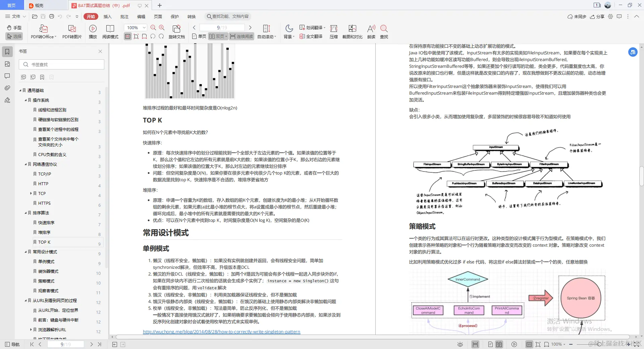Toggle the 导航 navigation pane

(x=12, y=344)
